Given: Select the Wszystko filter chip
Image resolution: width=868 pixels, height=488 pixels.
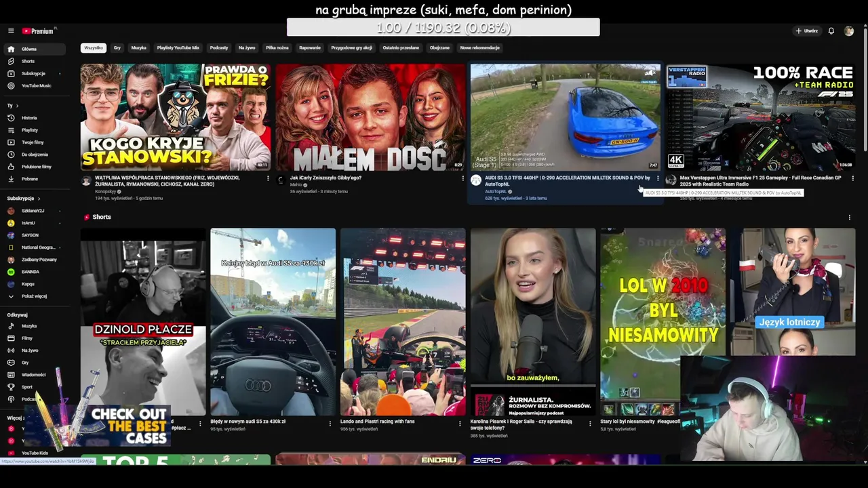Looking at the screenshot, I should [x=94, y=48].
